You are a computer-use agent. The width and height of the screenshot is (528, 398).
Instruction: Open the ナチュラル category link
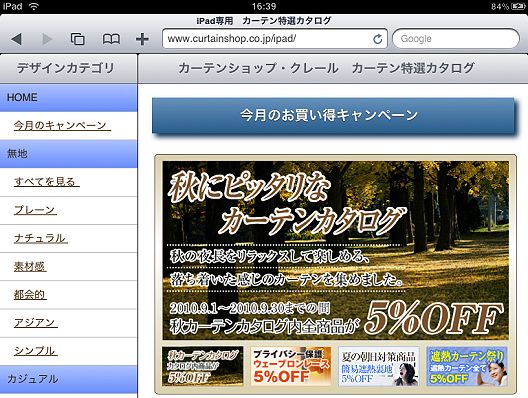(x=40, y=238)
